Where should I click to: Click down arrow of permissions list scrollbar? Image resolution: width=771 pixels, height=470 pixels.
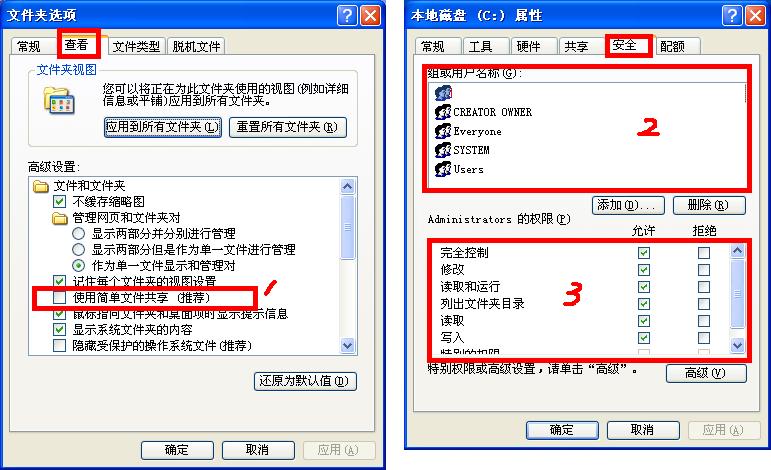pos(737,345)
